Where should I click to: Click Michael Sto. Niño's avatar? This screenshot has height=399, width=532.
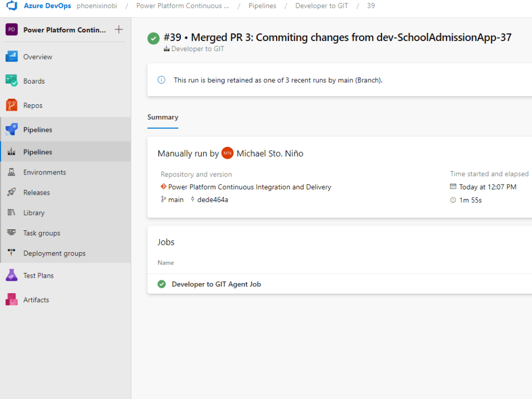point(227,153)
